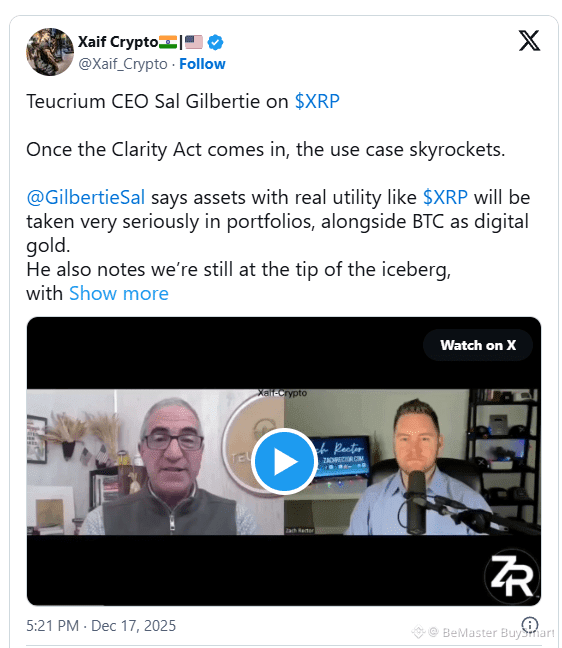Open the Xaif Crypto display name

point(118,42)
